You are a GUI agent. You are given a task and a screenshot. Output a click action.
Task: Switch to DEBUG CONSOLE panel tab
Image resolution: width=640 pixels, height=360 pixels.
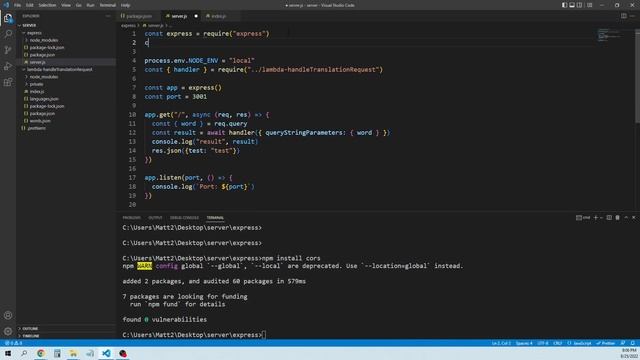[x=184, y=218]
